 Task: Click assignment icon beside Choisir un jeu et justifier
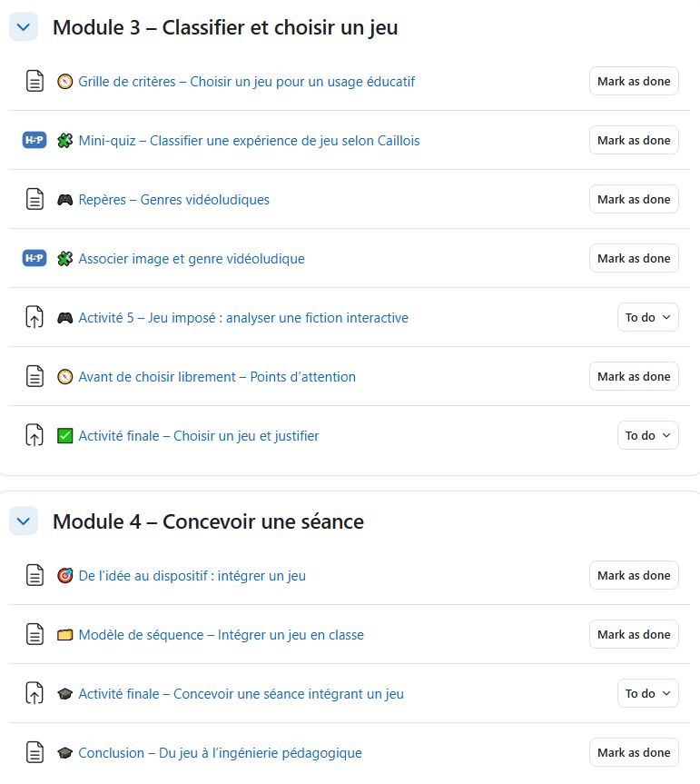click(x=34, y=435)
